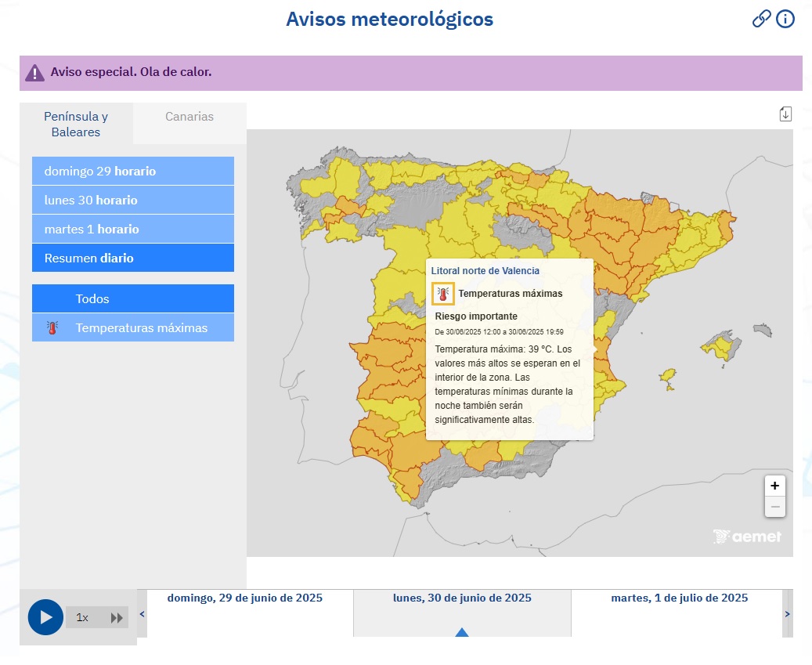Image resolution: width=812 pixels, height=665 pixels.
Task: Zoom in on the map
Action: pos(774,486)
